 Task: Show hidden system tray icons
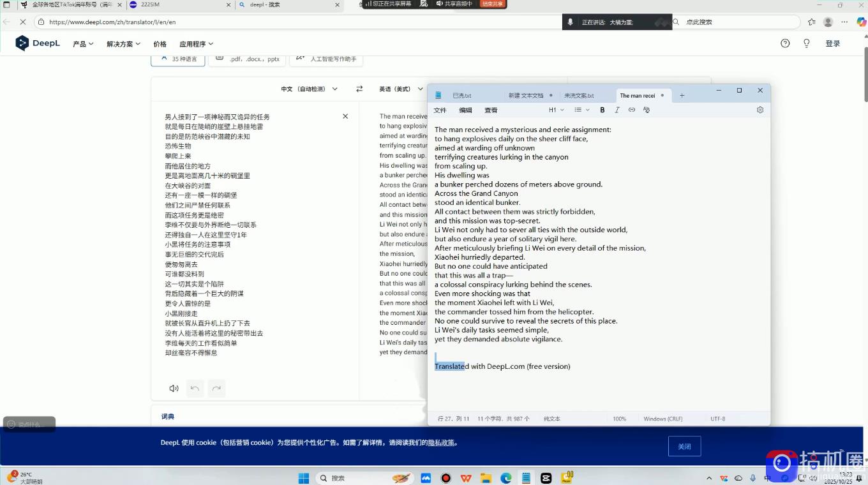(709, 478)
